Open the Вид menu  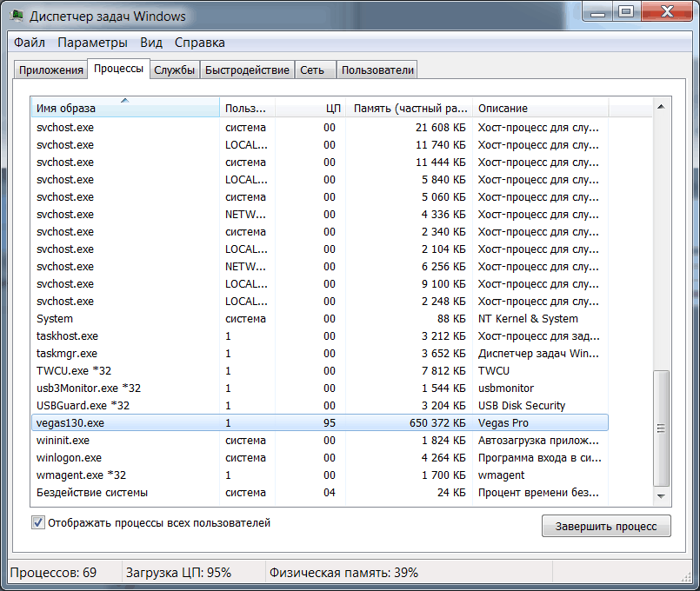tap(151, 43)
